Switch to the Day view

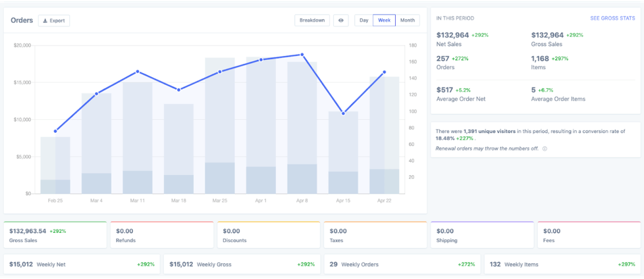[x=363, y=20]
